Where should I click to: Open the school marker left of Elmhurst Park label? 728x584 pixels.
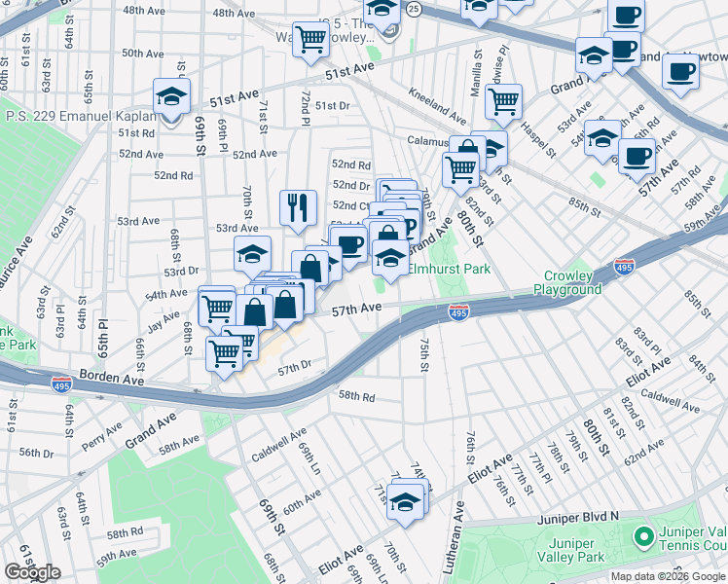pos(390,259)
